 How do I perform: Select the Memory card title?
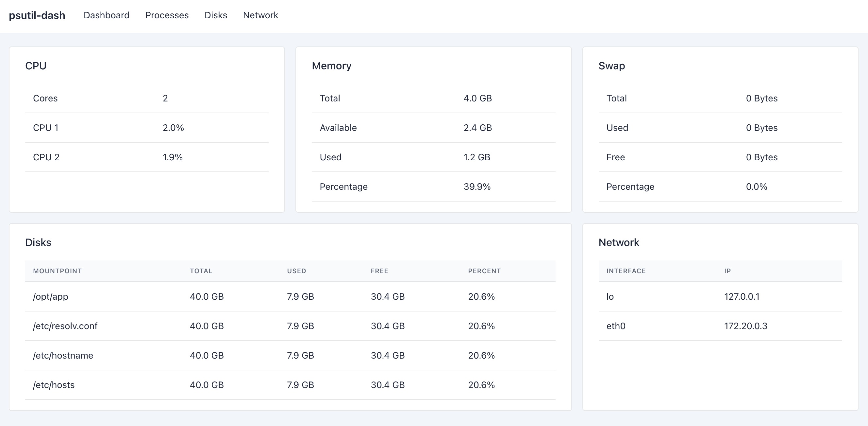pyautogui.click(x=331, y=66)
